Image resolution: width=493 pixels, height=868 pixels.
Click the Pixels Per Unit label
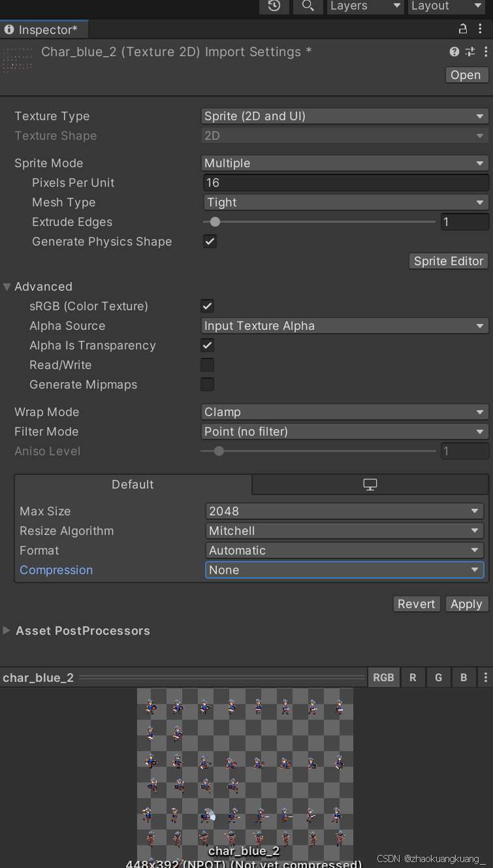pos(73,183)
